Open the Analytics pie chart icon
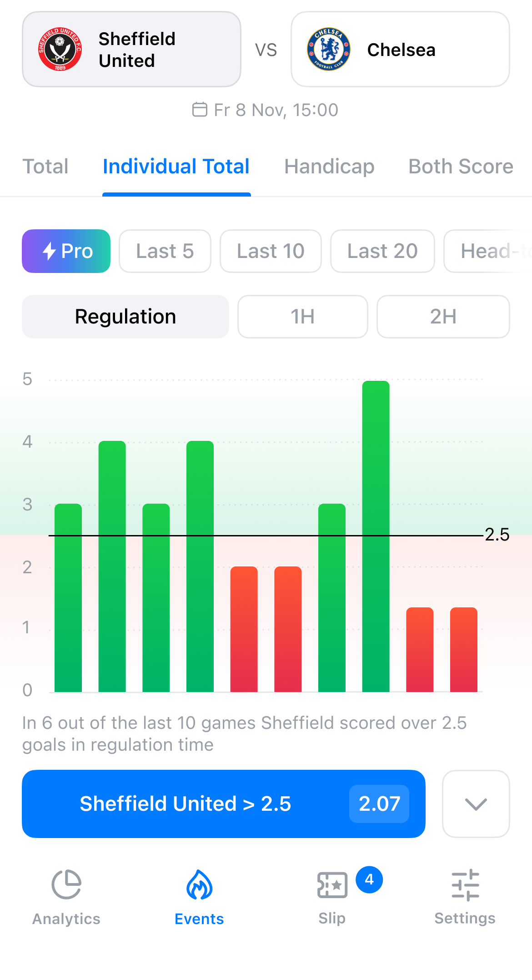This screenshot has height=980, width=532. click(66, 884)
